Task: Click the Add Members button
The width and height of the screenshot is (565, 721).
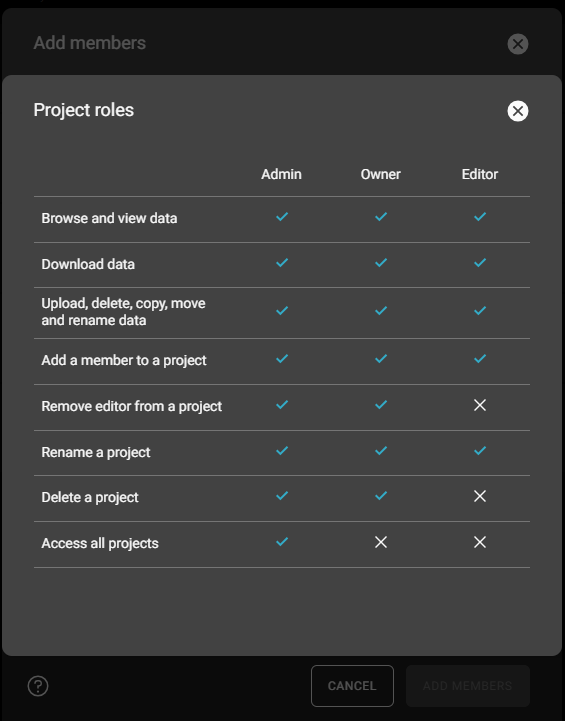Action: point(468,686)
